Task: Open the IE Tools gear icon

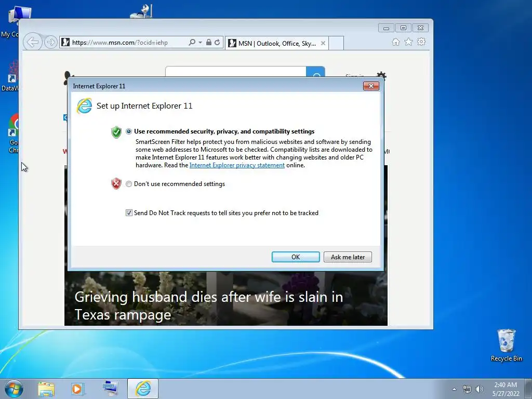Action: [x=421, y=42]
